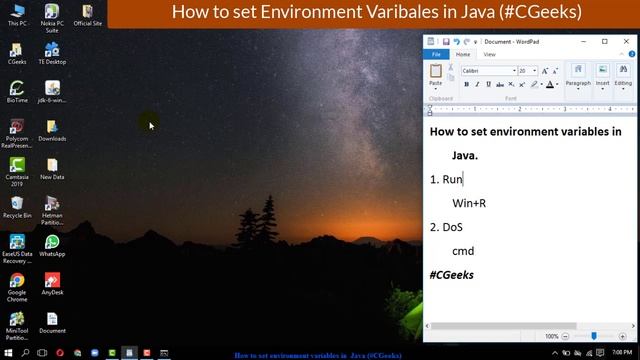The image size is (640, 360).
Task: Click the This PC desktop icon
Action: click(17, 15)
